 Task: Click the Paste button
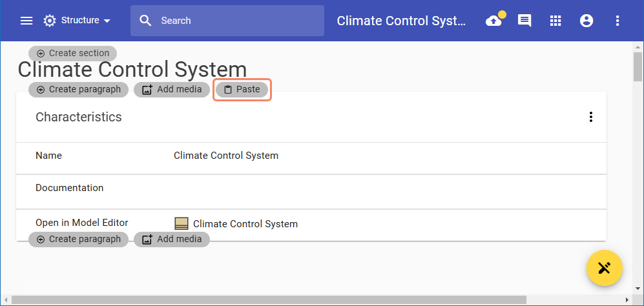(x=242, y=90)
